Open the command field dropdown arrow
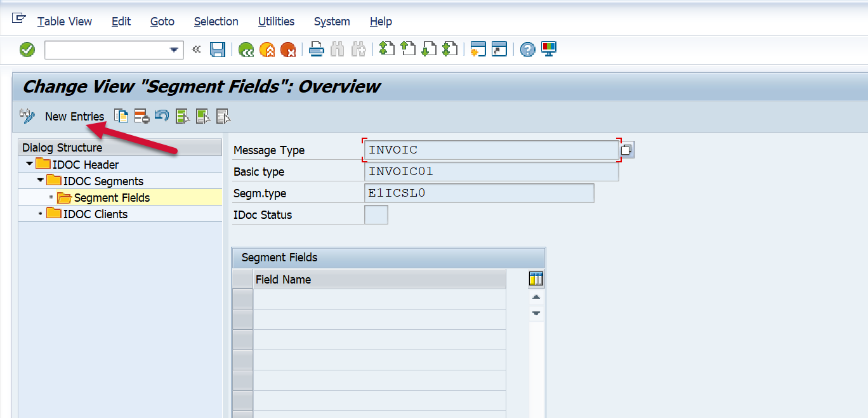 174,50
